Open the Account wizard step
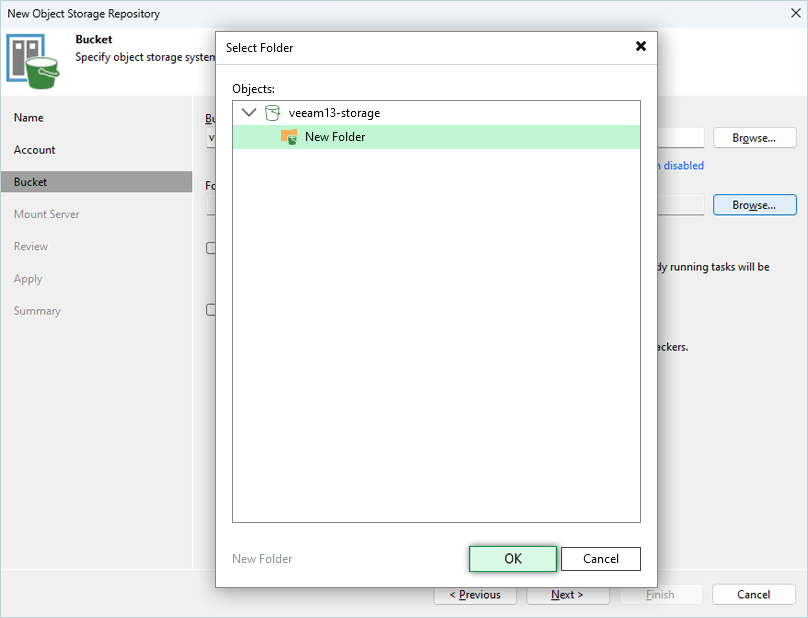 pos(35,150)
